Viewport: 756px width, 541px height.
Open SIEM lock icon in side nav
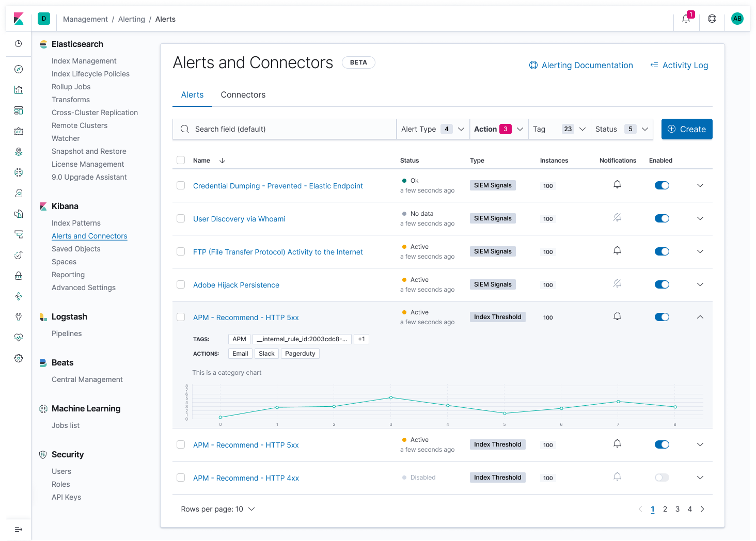tap(19, 276)
